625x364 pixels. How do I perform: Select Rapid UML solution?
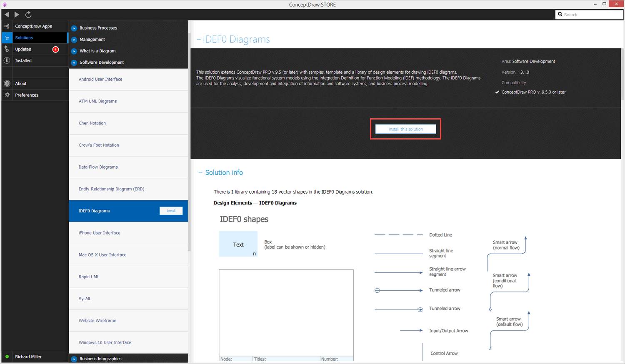click(128, 277)
